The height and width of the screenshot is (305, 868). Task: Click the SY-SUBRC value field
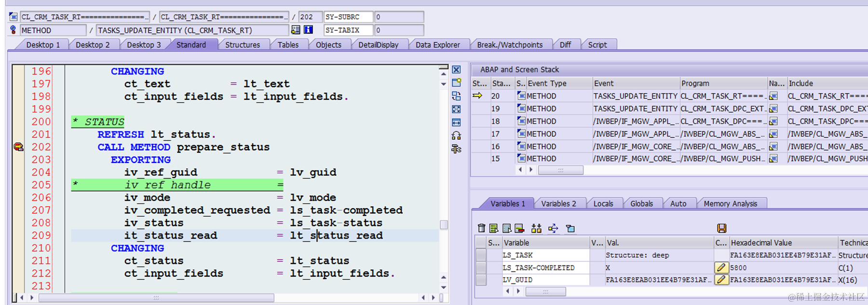click(399, 17)
